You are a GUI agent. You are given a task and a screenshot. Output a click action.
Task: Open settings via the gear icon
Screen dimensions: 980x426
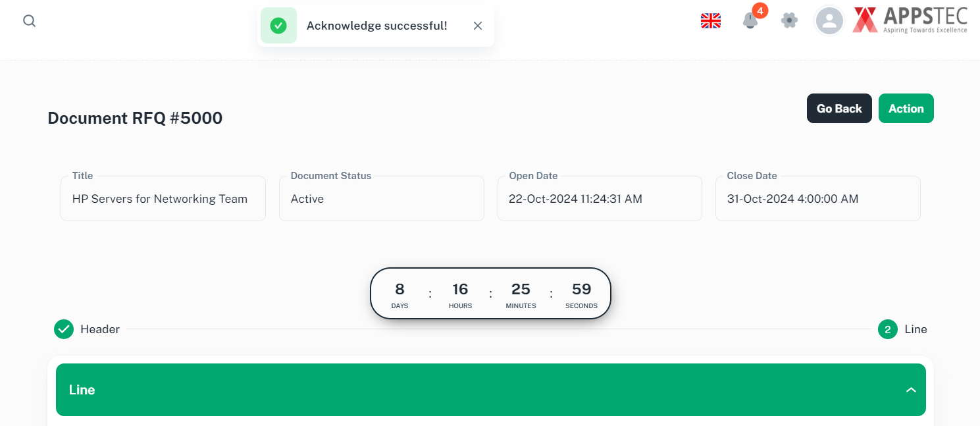(x=789, y=20)
